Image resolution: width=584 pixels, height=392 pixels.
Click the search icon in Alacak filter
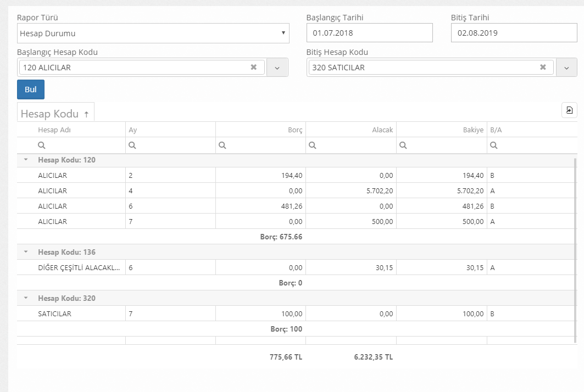coord(312,145)
